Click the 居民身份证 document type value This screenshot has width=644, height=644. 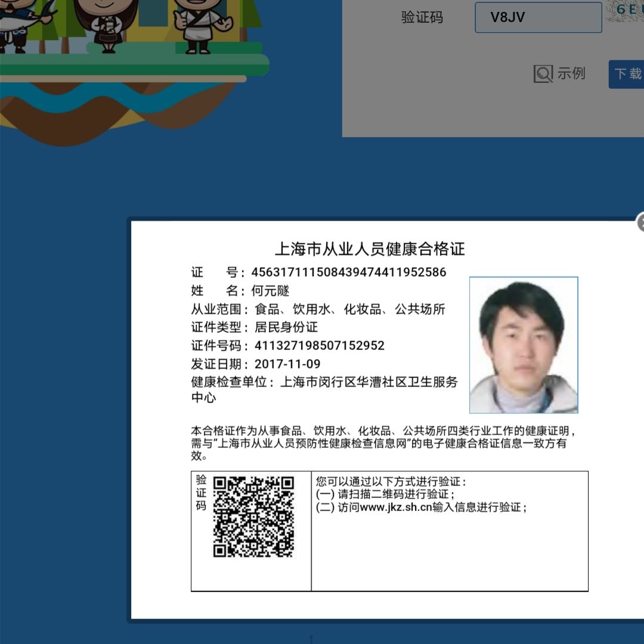[286, 327]
